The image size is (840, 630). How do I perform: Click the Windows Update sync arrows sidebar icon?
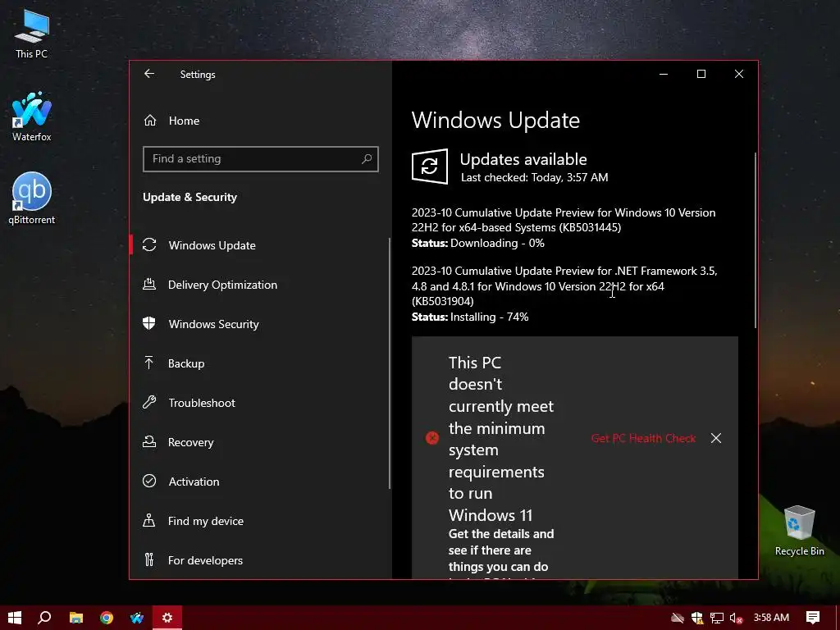point(149,244)
